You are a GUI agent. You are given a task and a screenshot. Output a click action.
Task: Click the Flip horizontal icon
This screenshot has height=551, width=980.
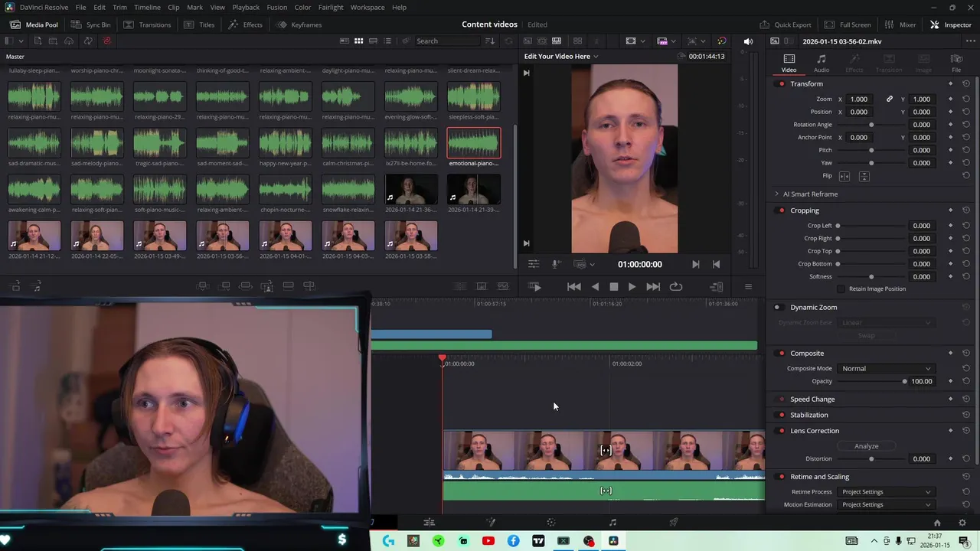(844, 176)
